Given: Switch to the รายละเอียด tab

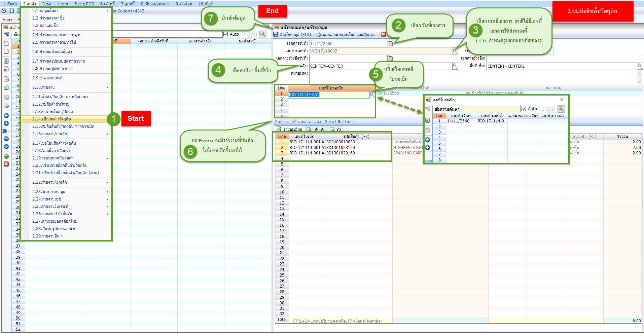Looking at the screenshot, I should [x=289, y=129].
